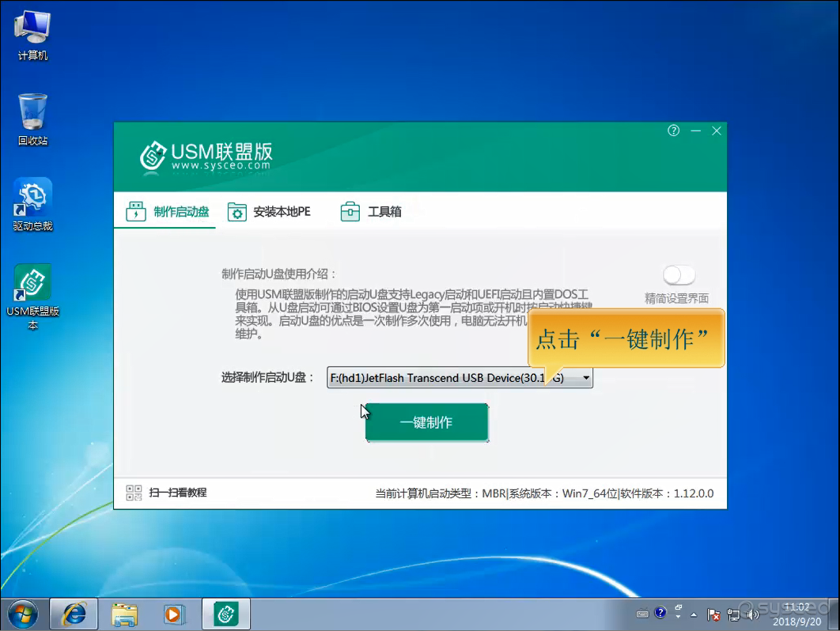Open the media player taskbar icon
The image size is (840, 631).
[x=174, y=614]
